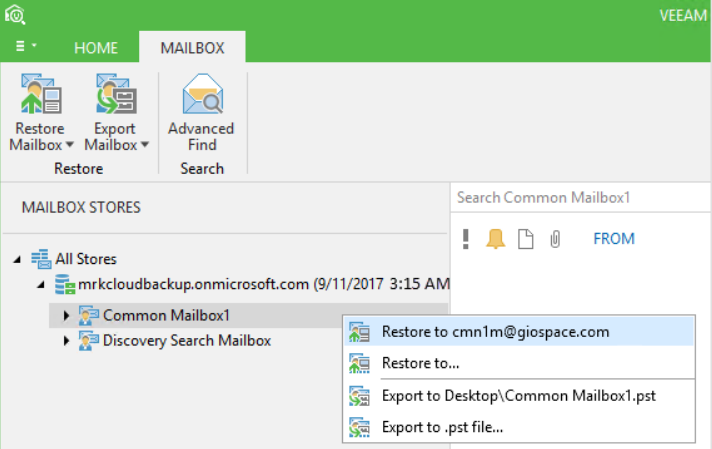Sort by the item type page column
Image resolution: width=712 pixels, height=449 pixels.
point(525,239)
